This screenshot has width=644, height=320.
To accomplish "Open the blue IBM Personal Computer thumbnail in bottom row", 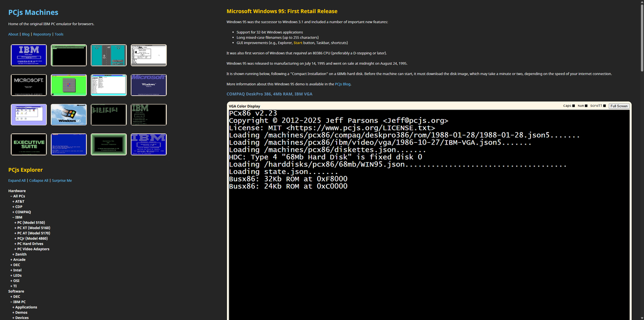I will click(149, 144).
